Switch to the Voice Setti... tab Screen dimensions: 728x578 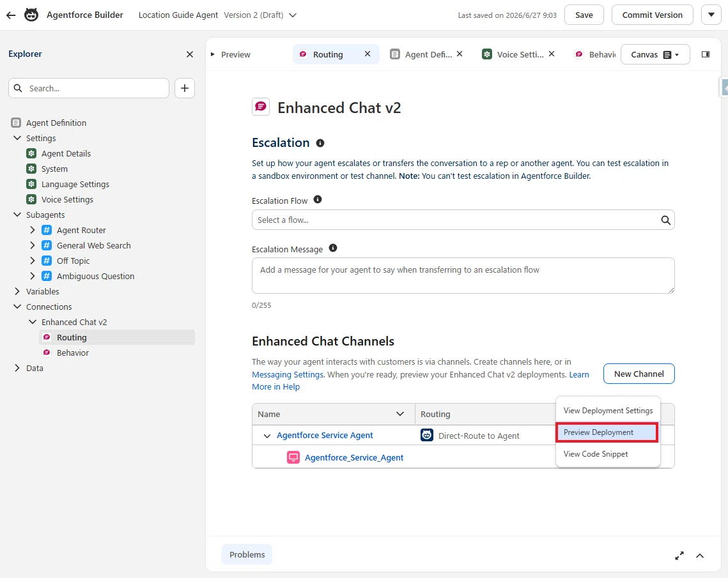click(513, 54)
